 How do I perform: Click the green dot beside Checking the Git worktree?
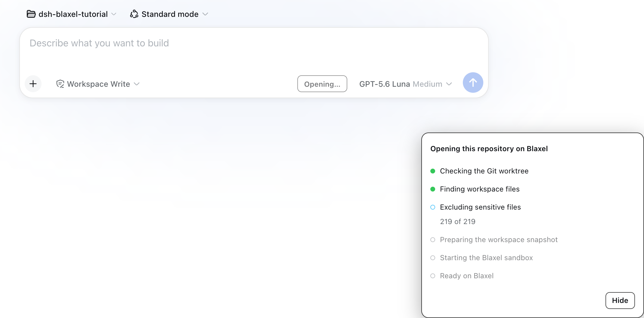[x=433, y=171]
